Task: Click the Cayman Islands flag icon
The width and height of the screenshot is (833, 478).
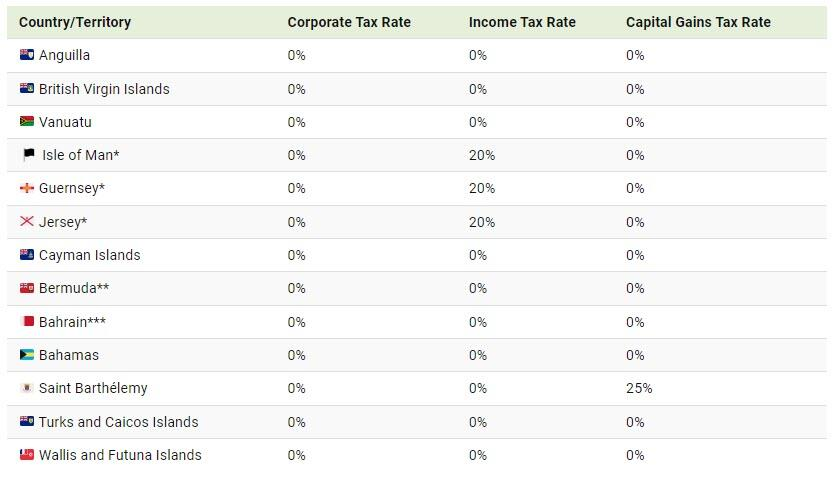Action: tap(27, 255)
